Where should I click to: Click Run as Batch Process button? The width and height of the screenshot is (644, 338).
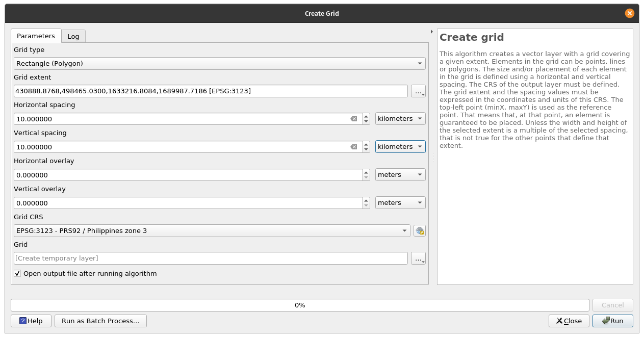tap(100, 321)
